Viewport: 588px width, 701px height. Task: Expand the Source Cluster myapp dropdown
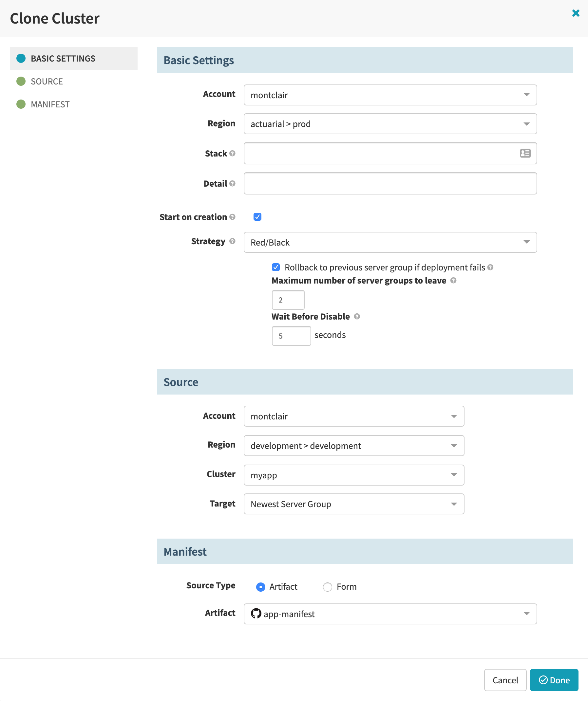(x=354, y=475)
